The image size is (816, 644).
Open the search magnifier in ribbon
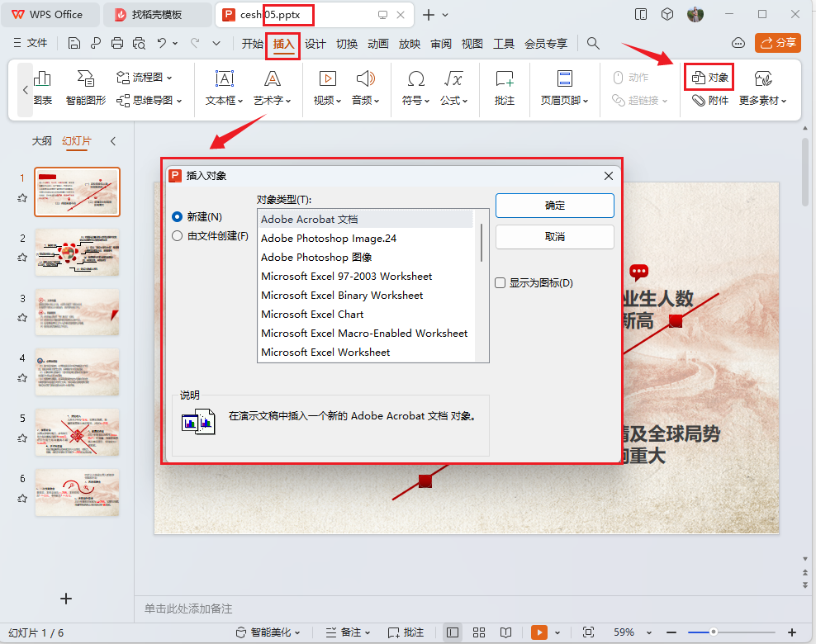[593, 43]
